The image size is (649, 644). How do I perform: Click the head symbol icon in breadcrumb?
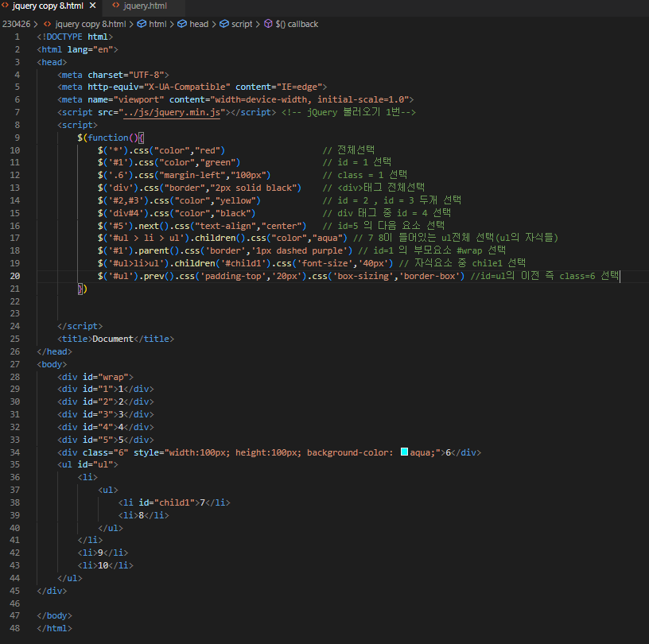182,24
